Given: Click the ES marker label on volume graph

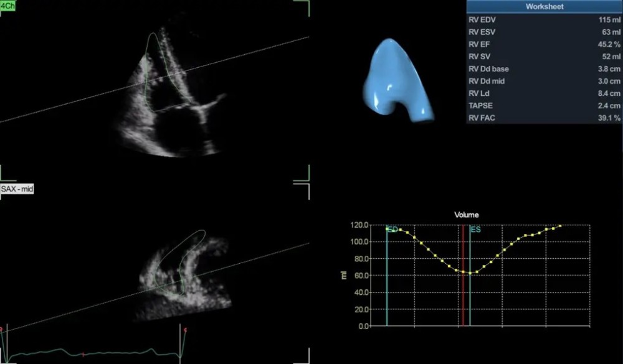Looking at the screenshot, I should pos(476,230).
